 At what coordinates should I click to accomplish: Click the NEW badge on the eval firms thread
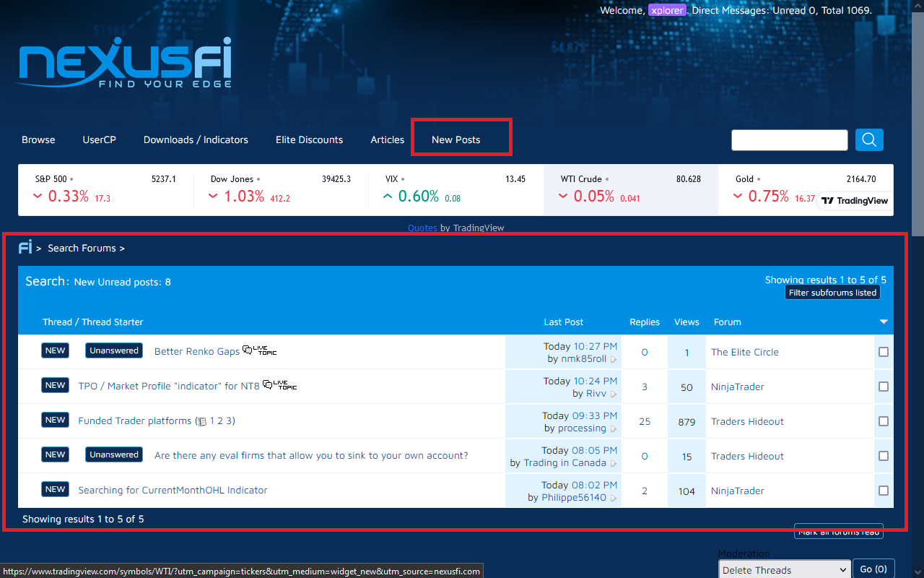click(56, 454)
